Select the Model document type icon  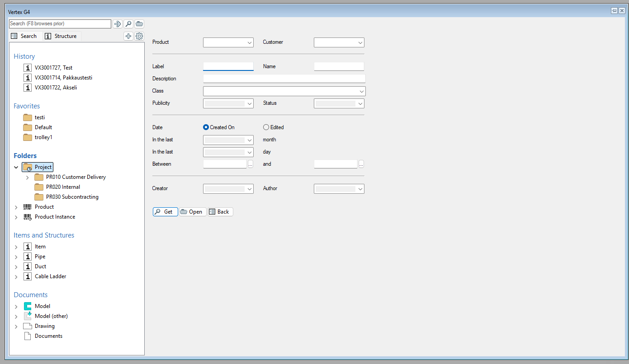pyautogui.click(x=28, y=306)
